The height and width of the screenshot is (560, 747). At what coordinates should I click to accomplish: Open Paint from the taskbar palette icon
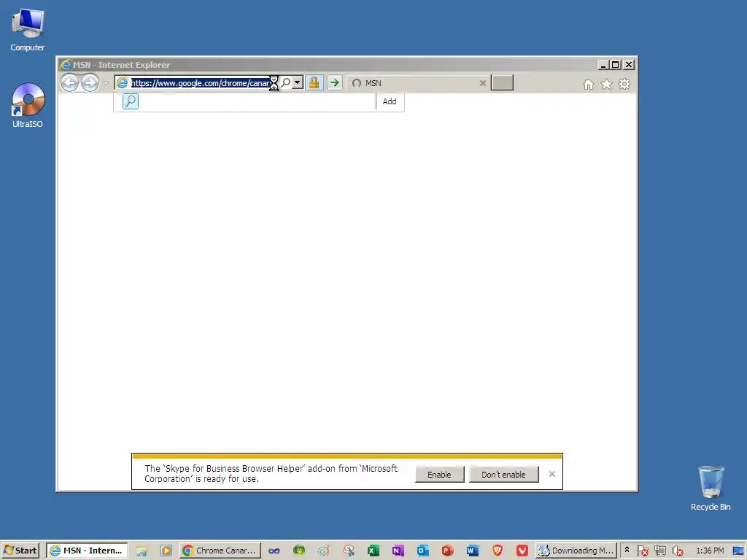pyautogui.click(x=324, y=551)
